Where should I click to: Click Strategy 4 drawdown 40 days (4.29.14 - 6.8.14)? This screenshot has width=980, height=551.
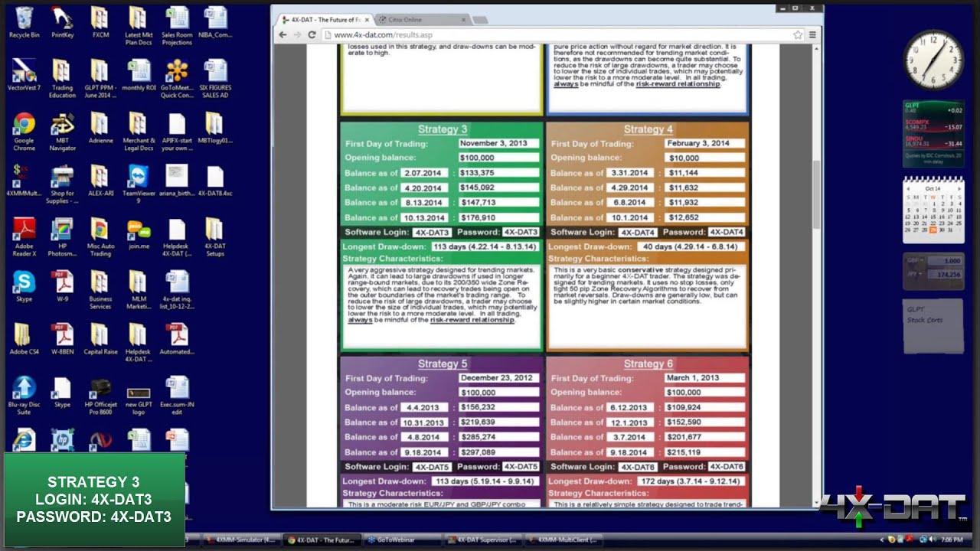pos(690,247)
